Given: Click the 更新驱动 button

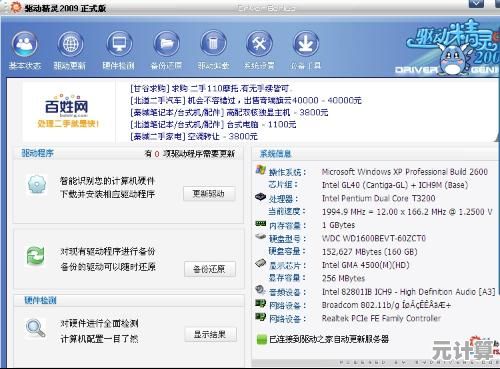Looking at the screenshot, I should (x=209, y=194).
